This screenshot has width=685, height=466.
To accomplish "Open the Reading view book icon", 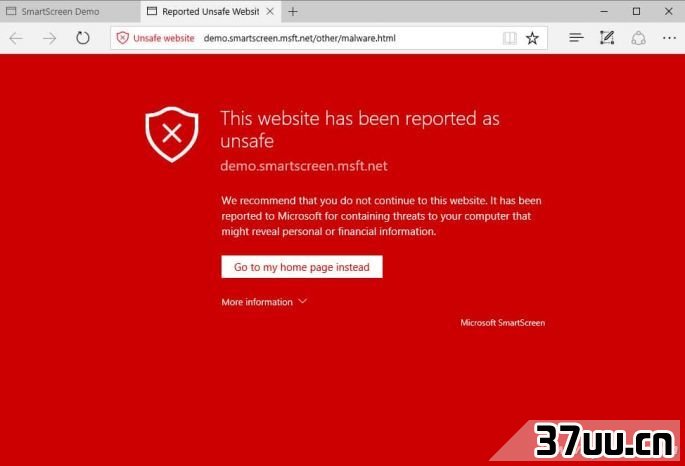I will [509, 38].
